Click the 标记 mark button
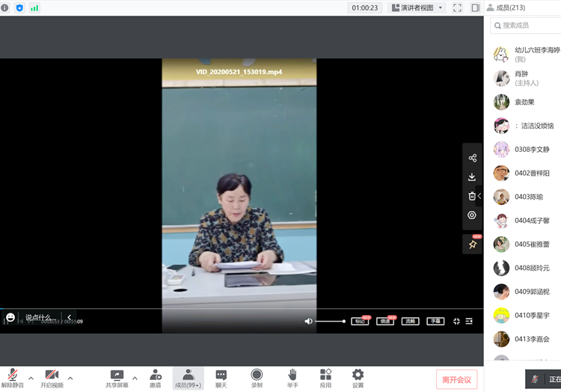 pyautogui.click(x=360, y=321)
